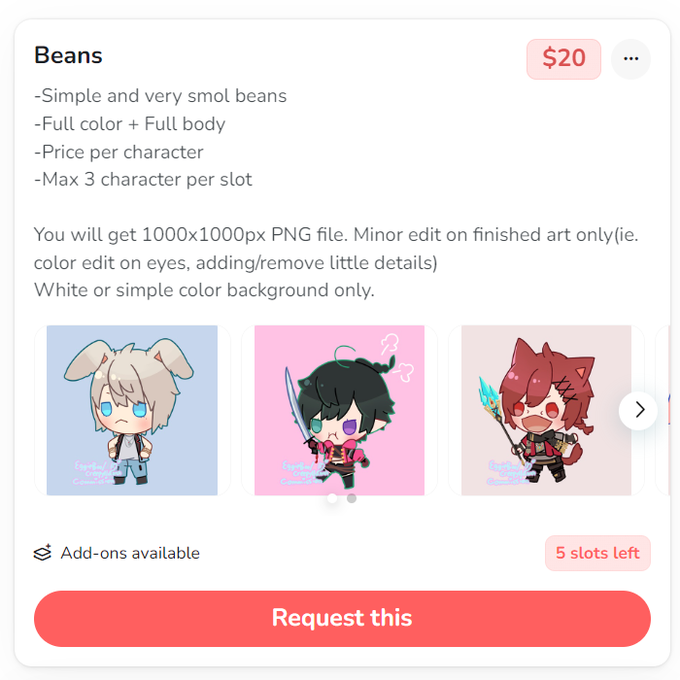Click the Full color + Full body line
Viewport: 680px width, 680px height.
pyautogui.click(x=130, y=124)
